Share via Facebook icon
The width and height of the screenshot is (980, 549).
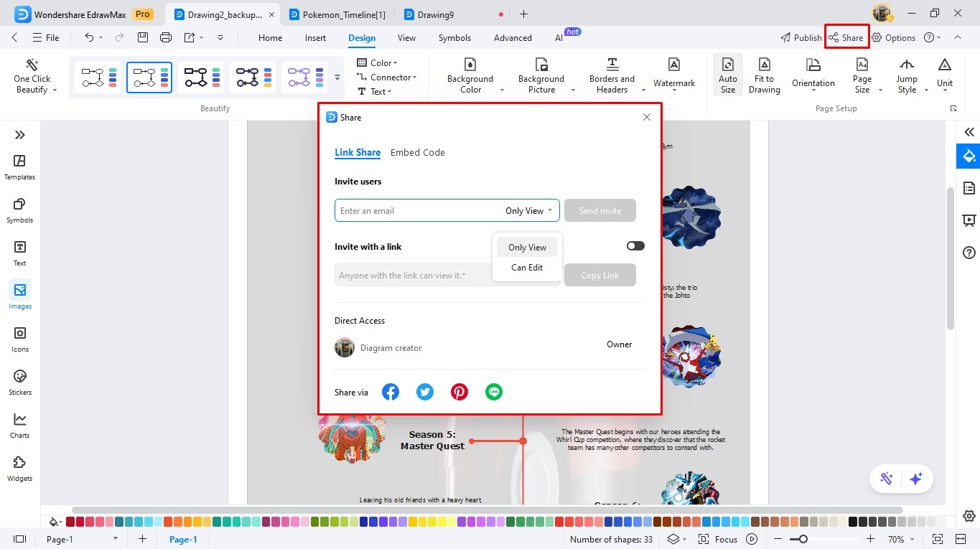point(391,392)
